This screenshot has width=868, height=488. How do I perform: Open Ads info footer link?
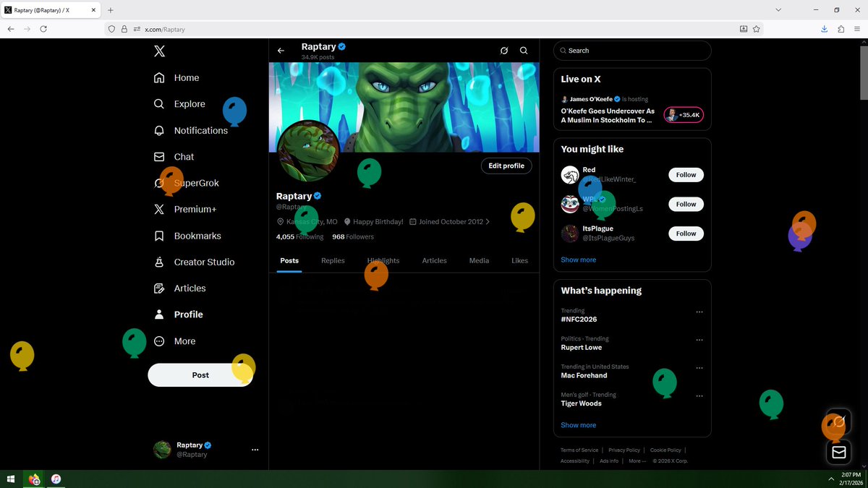(609, 461)
